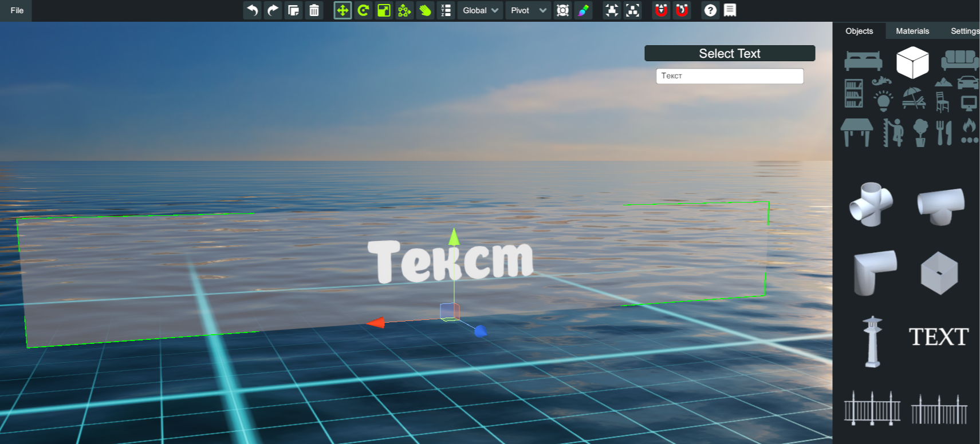This screenshot has width=980, height=444.
Task: Click the green Y-axis gizmo arrow
Action: pyautogui.click(x=454, y=236)
